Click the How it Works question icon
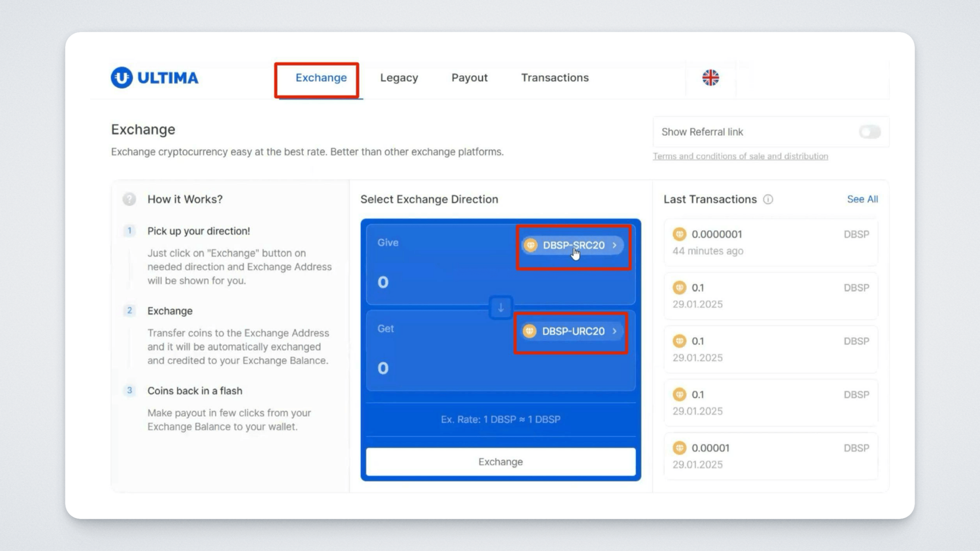Viewport: 980px width, 551px height. 129,199
